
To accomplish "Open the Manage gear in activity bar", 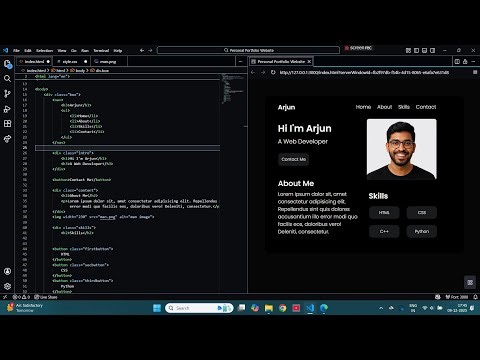I will pyautogui.click(x=7, y=286).
